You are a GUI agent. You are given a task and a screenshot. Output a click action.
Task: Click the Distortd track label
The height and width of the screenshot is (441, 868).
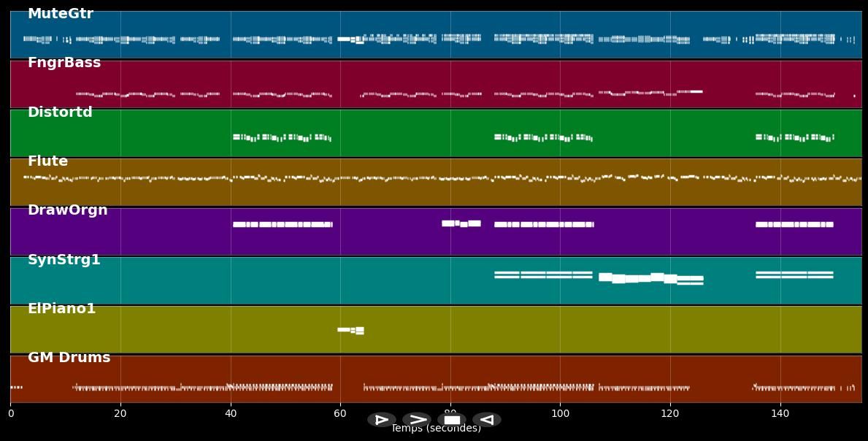click(x=60, y=112)
